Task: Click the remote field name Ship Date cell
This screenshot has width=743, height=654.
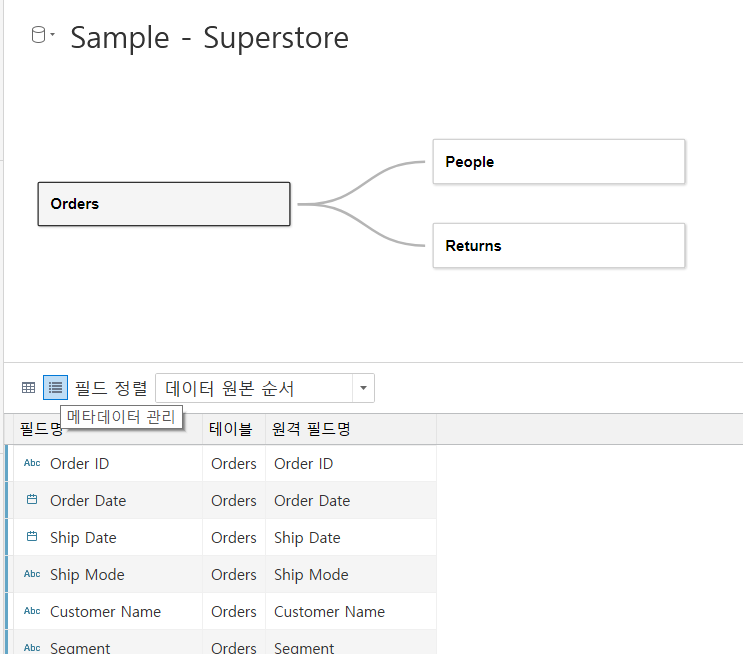Action: click(x=351, y=537)
